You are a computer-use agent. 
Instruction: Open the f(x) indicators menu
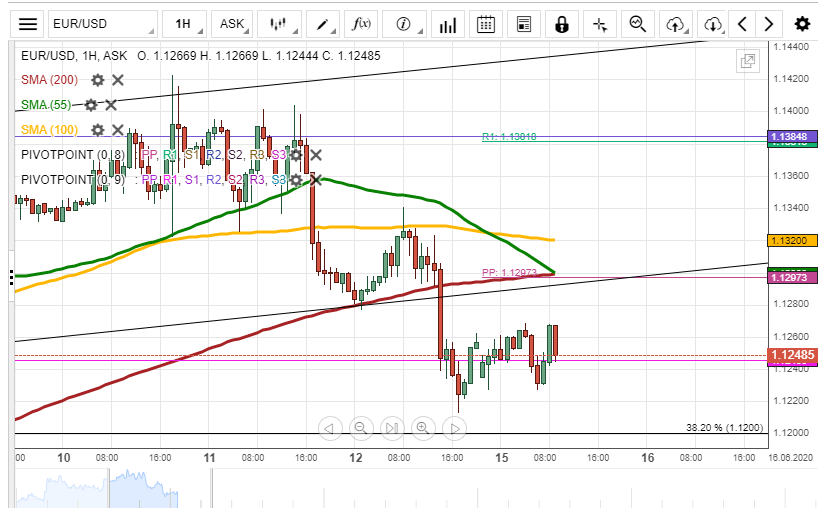click(x=361, y=24)
